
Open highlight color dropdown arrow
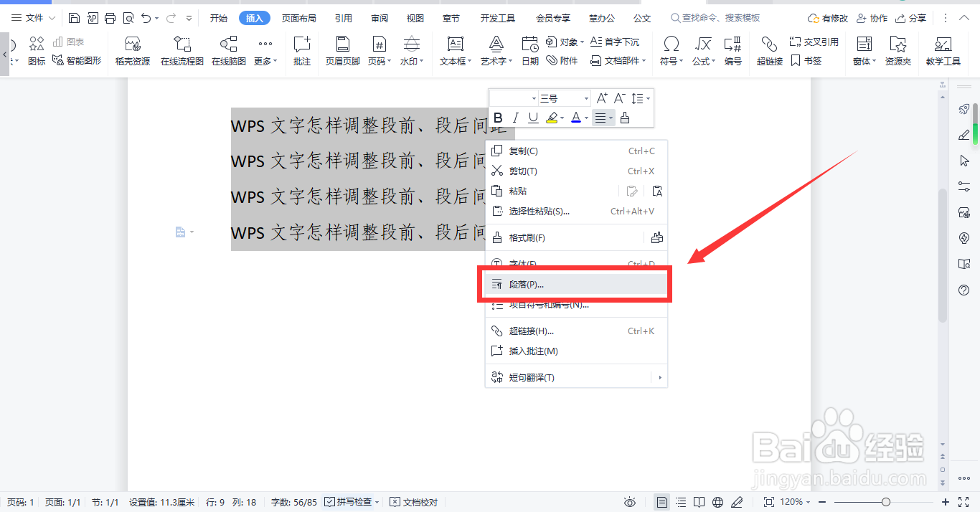click(562, 118)
